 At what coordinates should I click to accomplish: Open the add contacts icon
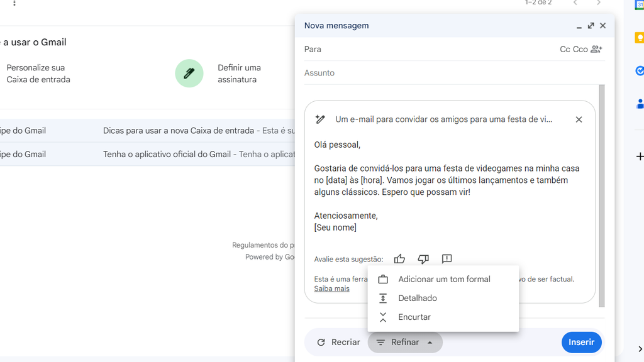596,49
